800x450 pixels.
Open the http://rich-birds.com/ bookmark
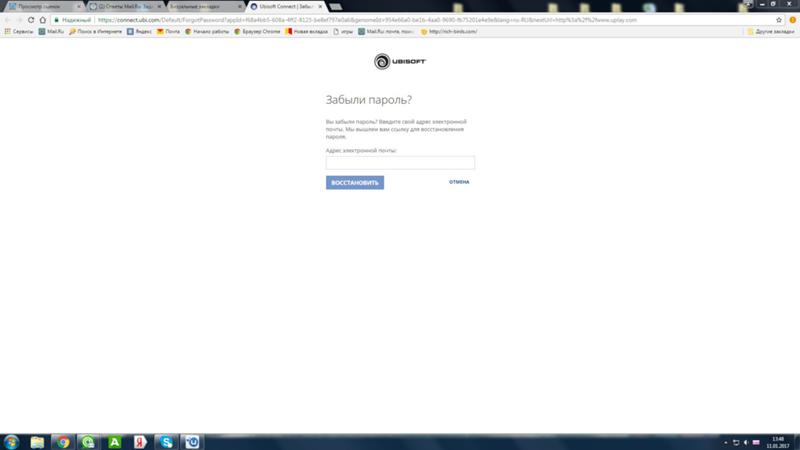(x=448, y=32)
